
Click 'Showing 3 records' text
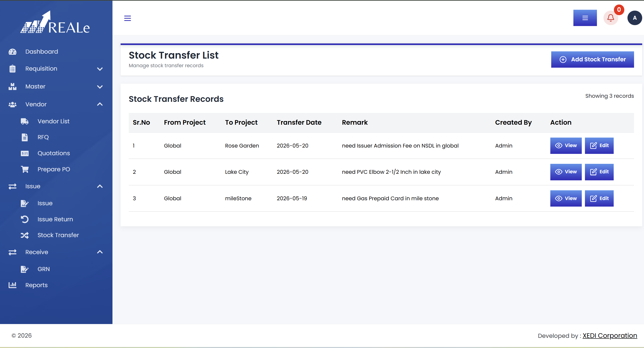(x=610, y=96)
